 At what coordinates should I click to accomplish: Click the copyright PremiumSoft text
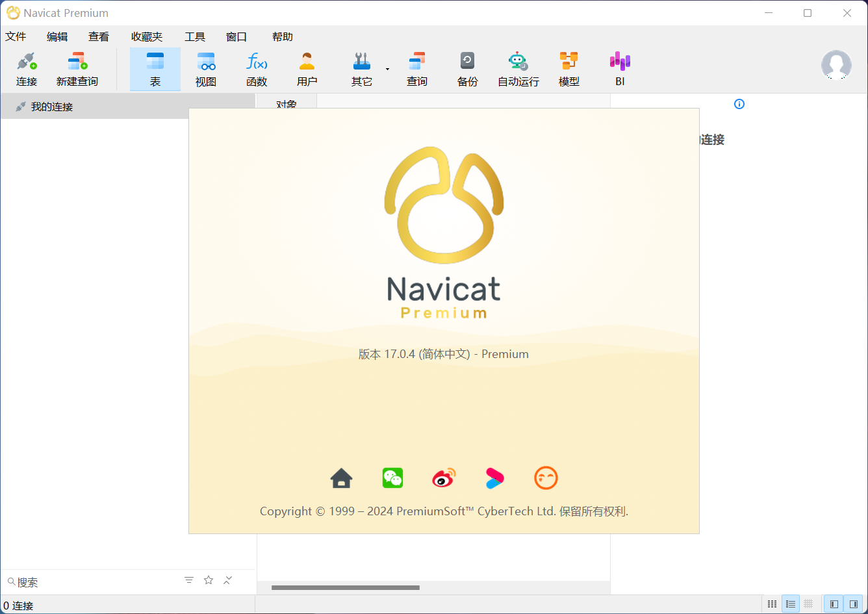coord(444,511)
